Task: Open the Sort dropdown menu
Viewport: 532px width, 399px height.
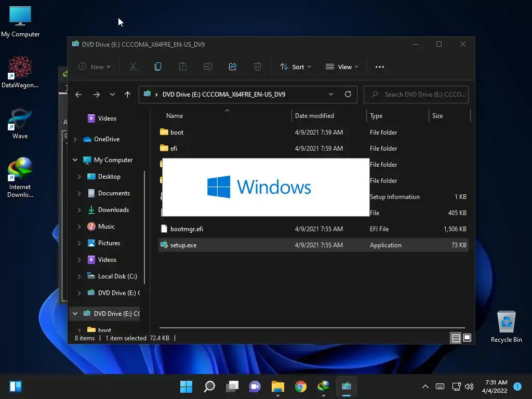Action: point(295,67)
